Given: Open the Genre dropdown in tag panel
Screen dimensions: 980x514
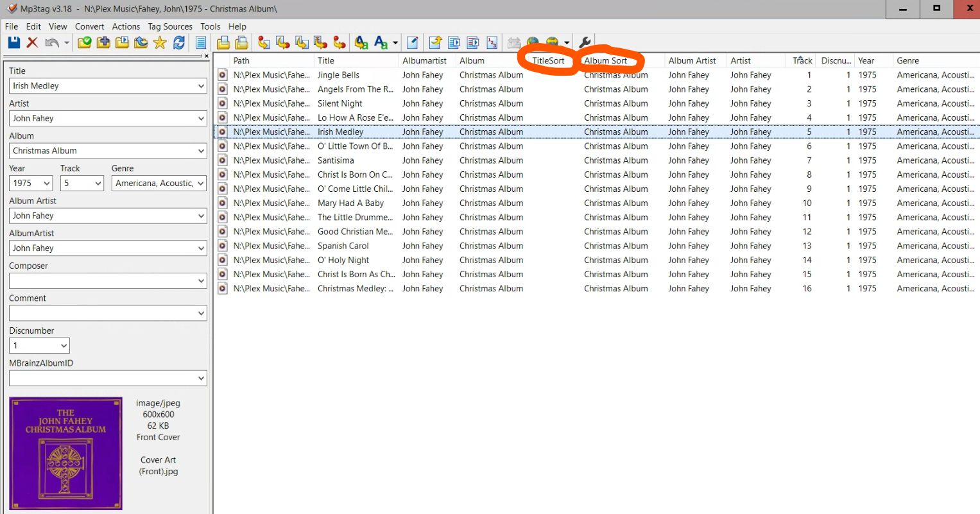Looking at the screenshot, I should click(201, 184).
